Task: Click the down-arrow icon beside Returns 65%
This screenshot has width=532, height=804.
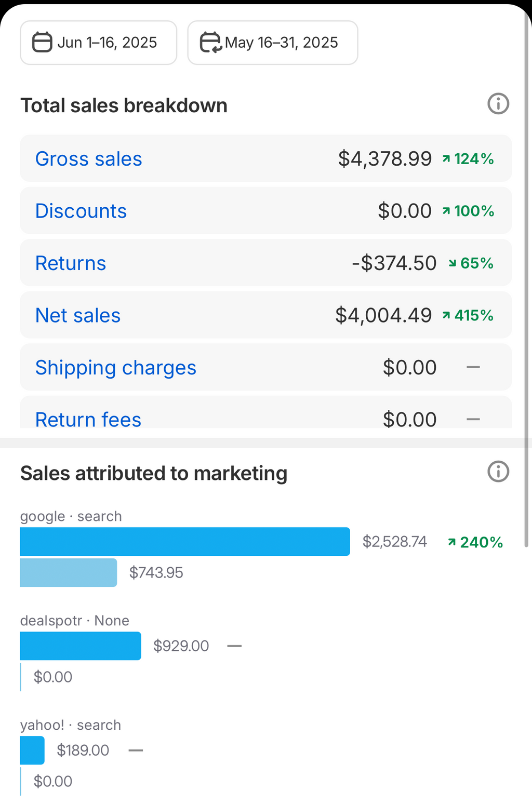Action: [x=453, y=263]
